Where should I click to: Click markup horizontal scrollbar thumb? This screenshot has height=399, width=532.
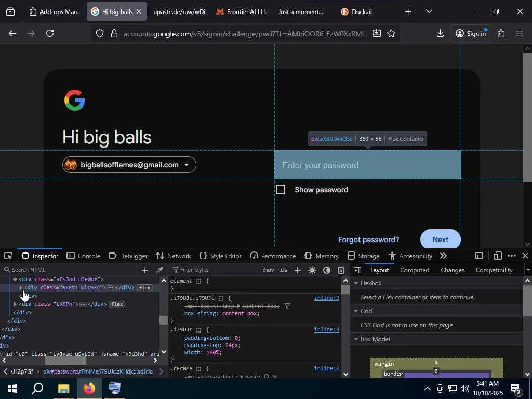coord(65,360)
